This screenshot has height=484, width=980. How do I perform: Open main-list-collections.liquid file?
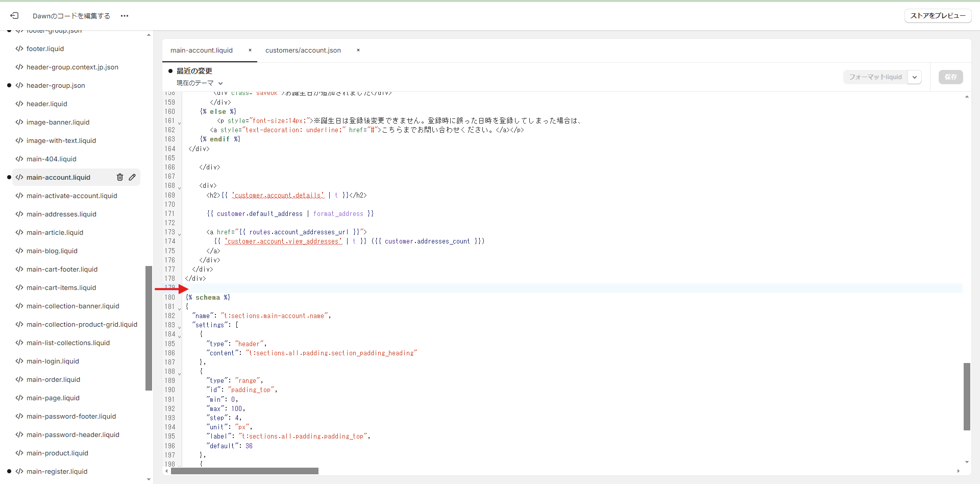[x=68, y=343]
